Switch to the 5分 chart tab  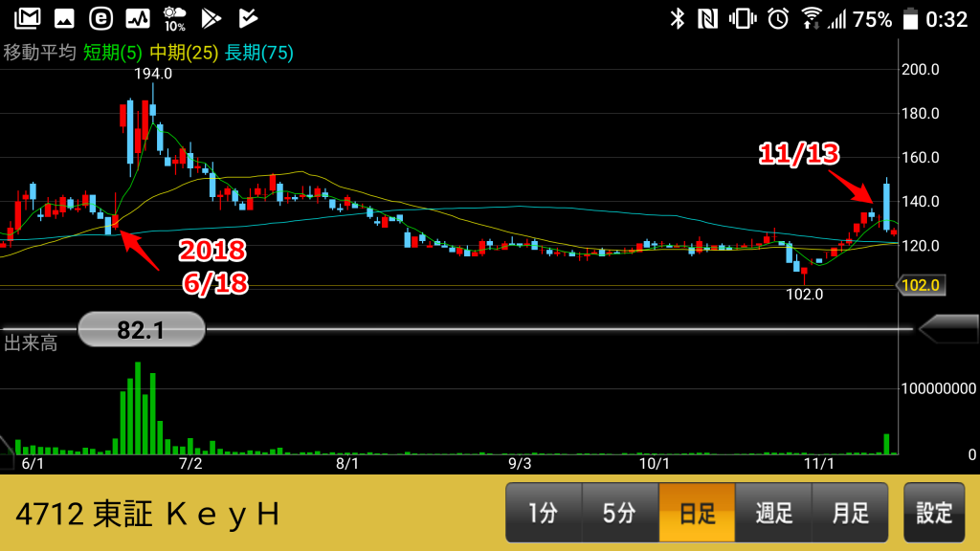(x=620, y=513)
